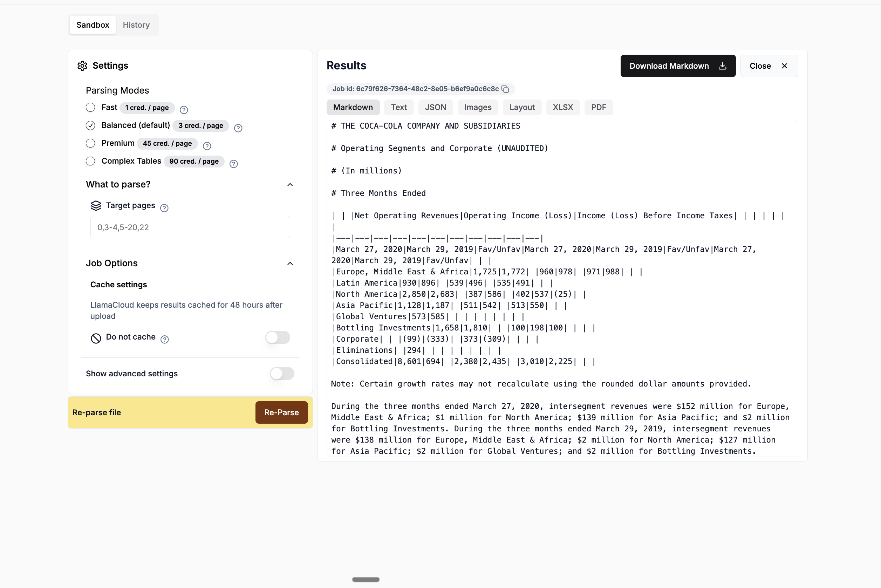Click the 'North America' table row
881x588 pixels.
pyautogui.click(x=459, y=294)
